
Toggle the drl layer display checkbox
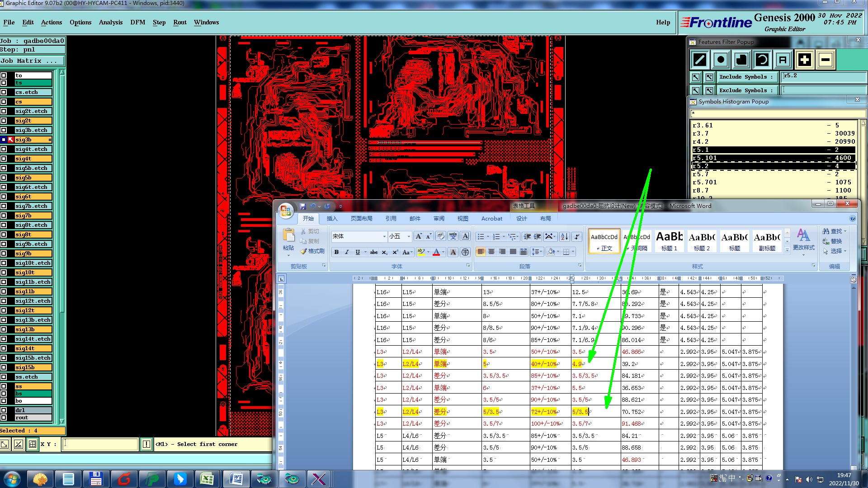4,410
